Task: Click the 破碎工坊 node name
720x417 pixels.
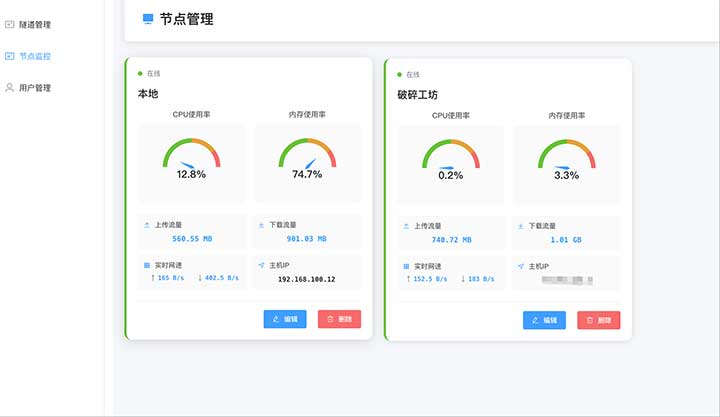Action: click(x=417, y=95)
